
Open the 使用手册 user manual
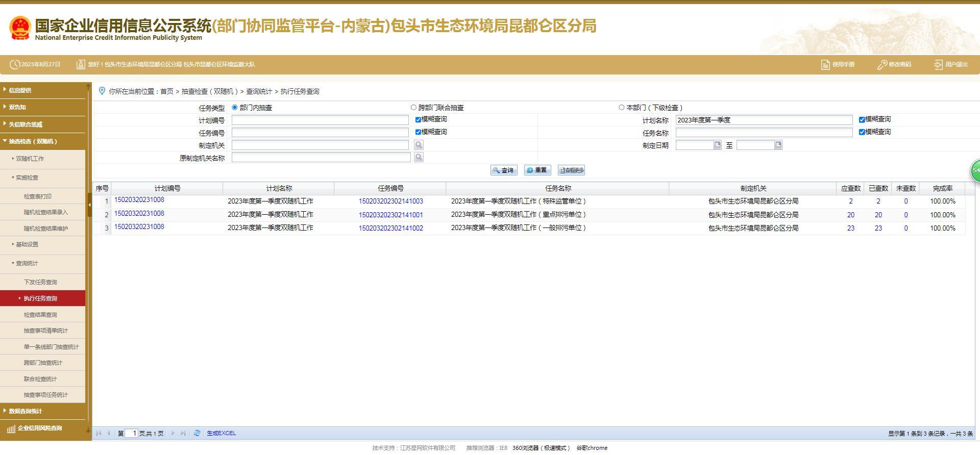838,64
